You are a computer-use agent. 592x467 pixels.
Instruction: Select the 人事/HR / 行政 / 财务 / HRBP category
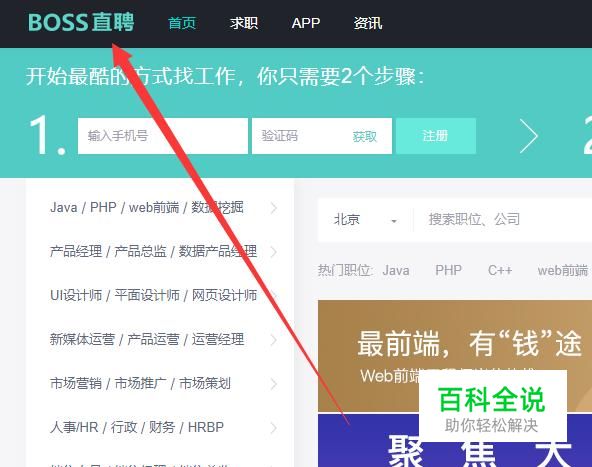tap(137, 427)
